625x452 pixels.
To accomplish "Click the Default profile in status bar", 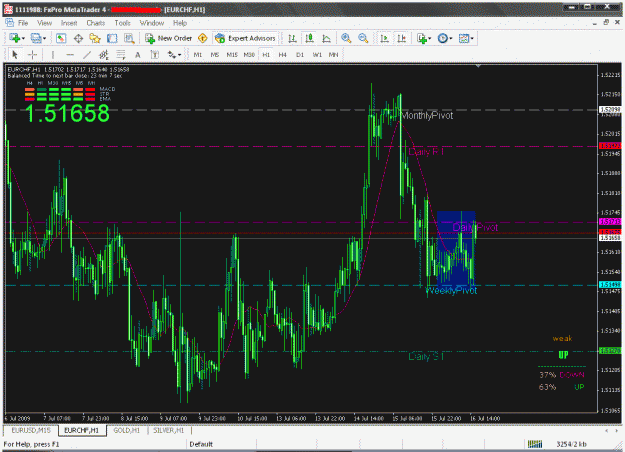I will click(201, 444).
